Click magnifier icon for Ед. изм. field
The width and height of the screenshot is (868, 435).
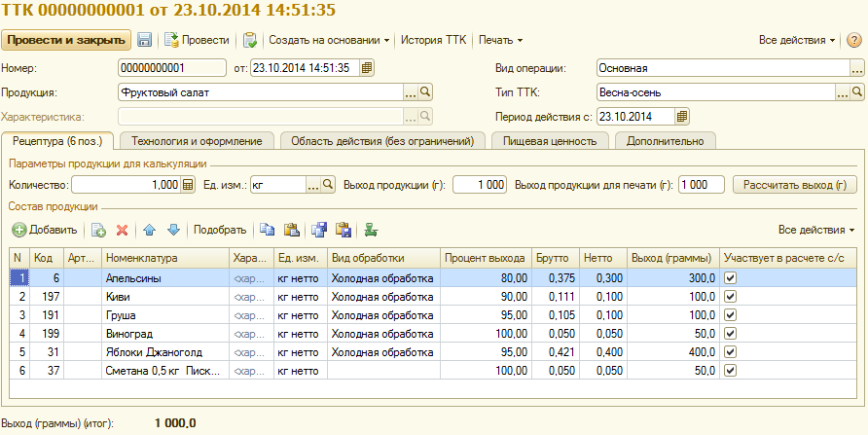328,185
